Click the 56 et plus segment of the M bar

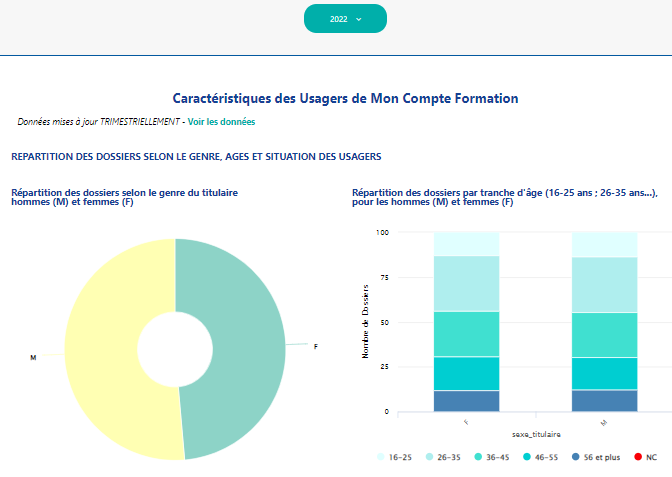point(604,400)
